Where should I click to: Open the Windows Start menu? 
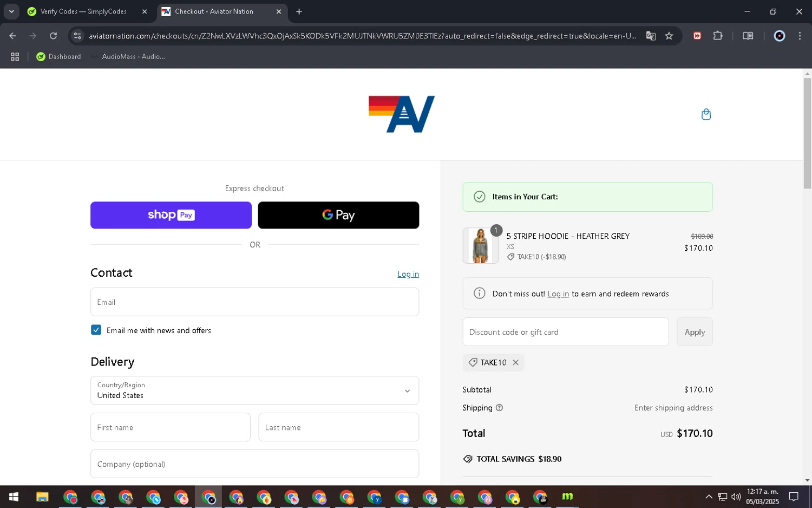tap(14, 497)
